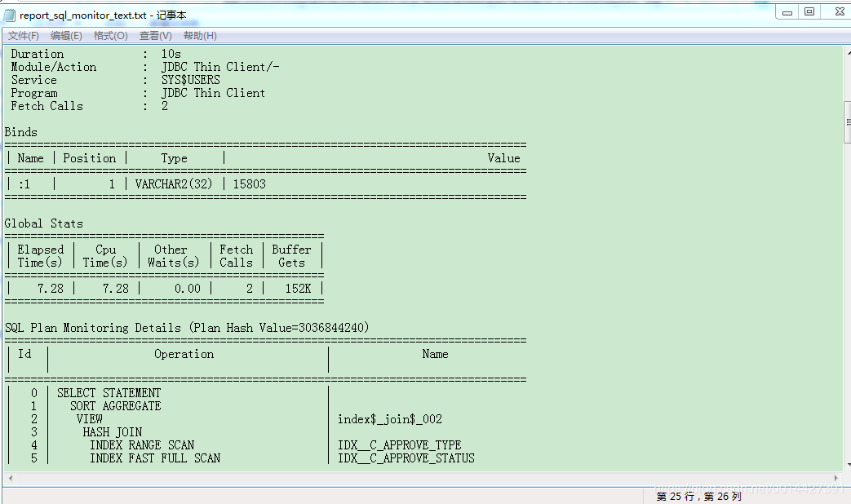Click the bind value '15803'
This screenshot has height=504, width=851.
250,184
